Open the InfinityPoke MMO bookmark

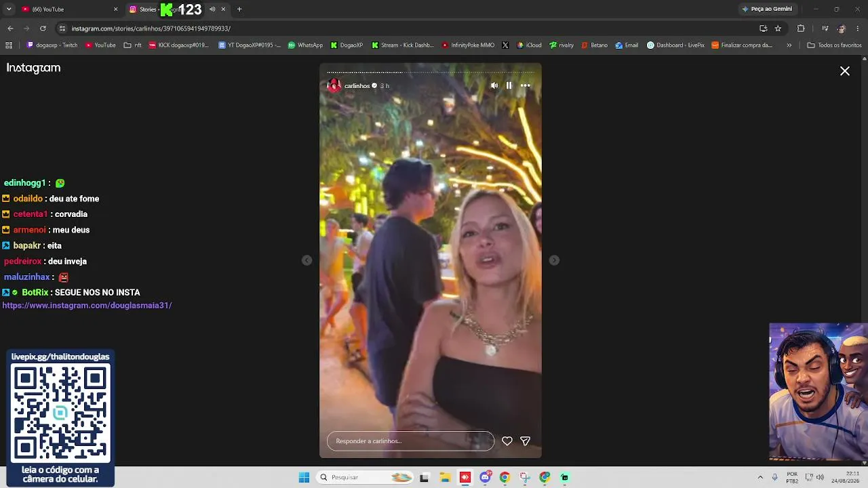pyautogui.click(x=468, y=45)
